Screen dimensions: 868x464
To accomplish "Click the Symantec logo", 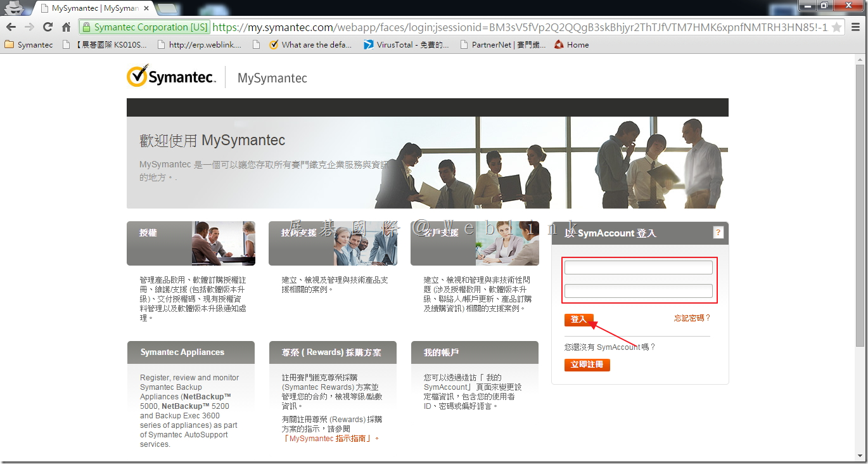I will [171, 76].
